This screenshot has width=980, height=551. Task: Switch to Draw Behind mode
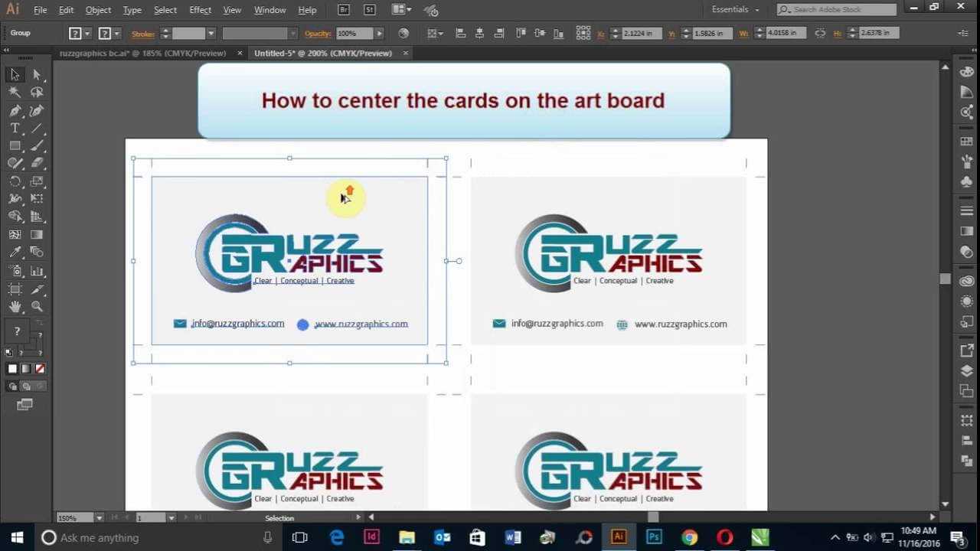[25, 386]
